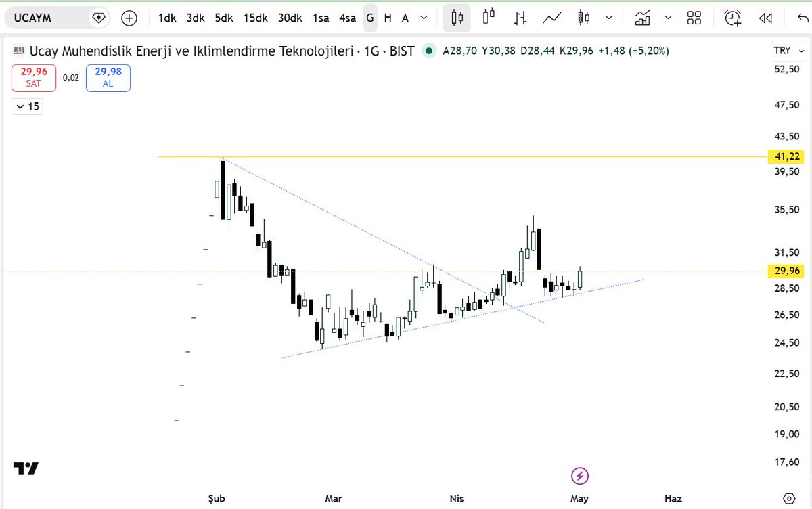Screen dimensions: 812x509
Task: Click the diamond icon in symbol box
Action: click(x=99, y=18)
